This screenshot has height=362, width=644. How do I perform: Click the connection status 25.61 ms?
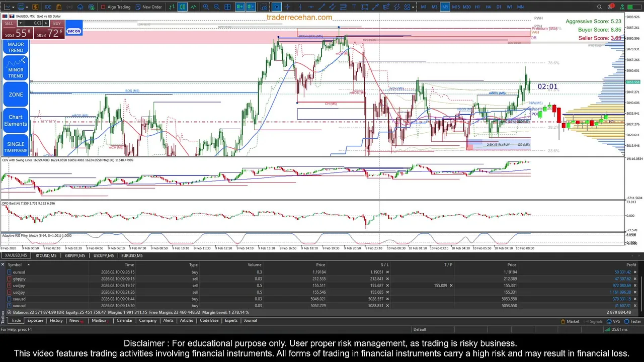(616, 329)
